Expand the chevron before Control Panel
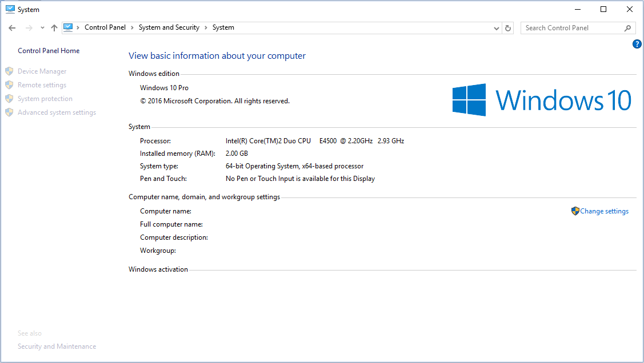This screenshot has height=363, width=644. [78, 27]
